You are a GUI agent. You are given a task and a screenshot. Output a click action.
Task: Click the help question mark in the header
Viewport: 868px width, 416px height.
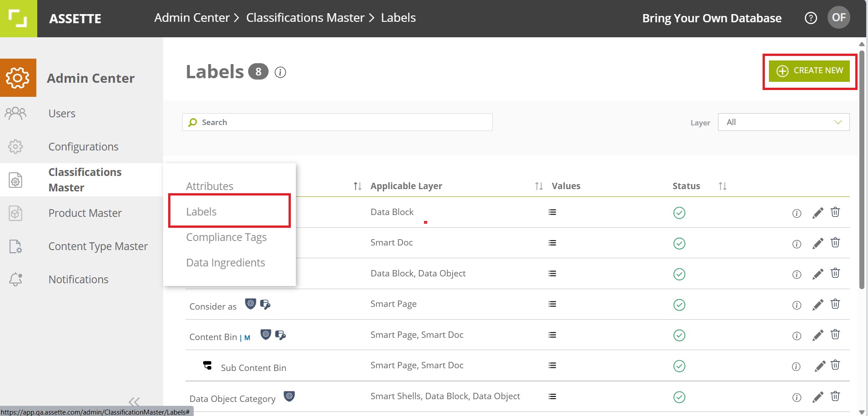tap(811, 18)
